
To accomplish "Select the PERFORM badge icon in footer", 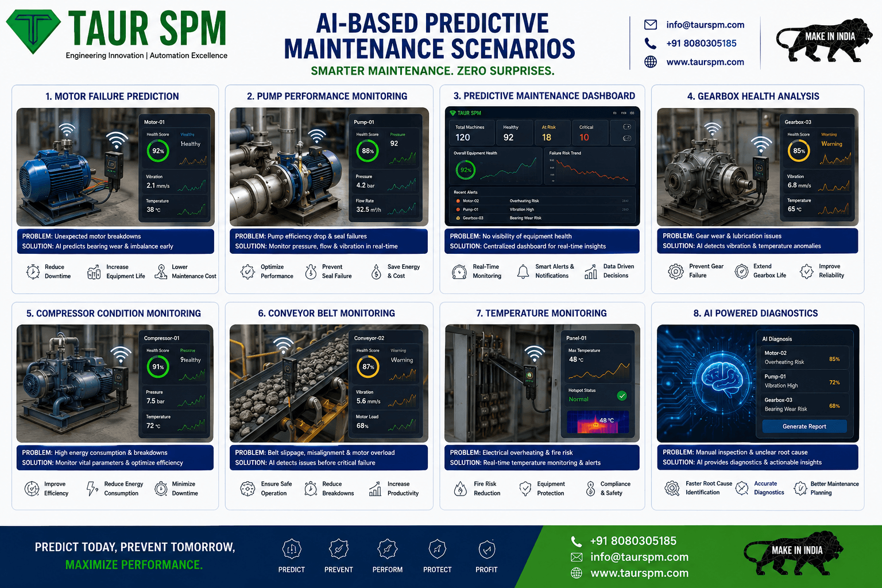I will 388,550.
